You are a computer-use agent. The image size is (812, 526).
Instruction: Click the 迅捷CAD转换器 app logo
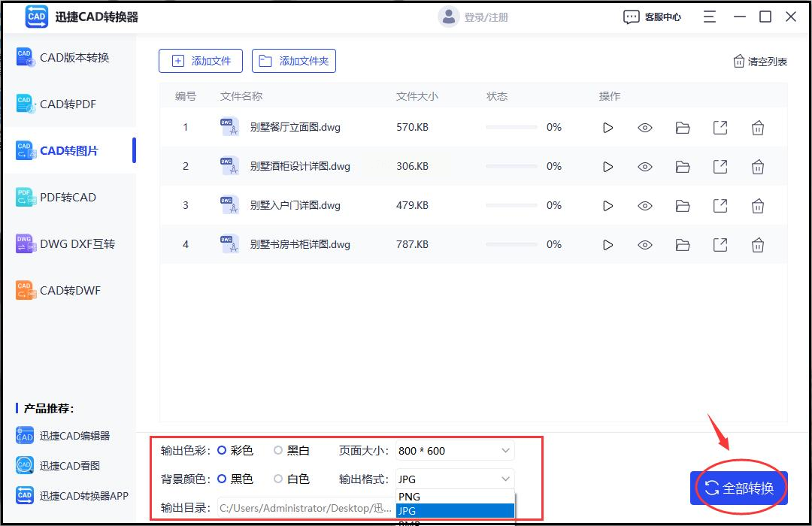[x=36, y=17]
